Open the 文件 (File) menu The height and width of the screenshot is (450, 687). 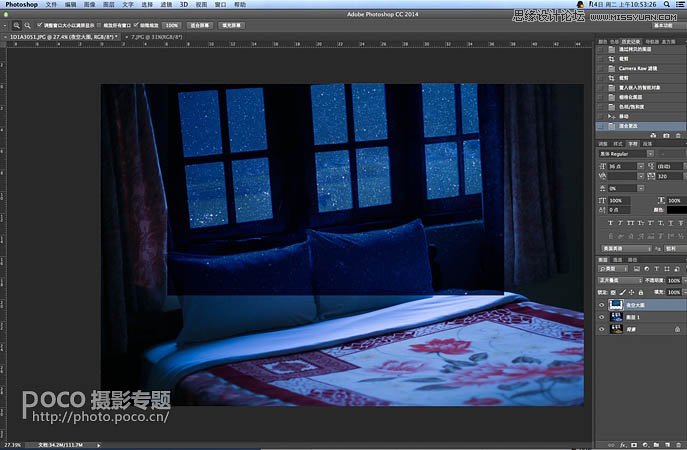point(51,4)
